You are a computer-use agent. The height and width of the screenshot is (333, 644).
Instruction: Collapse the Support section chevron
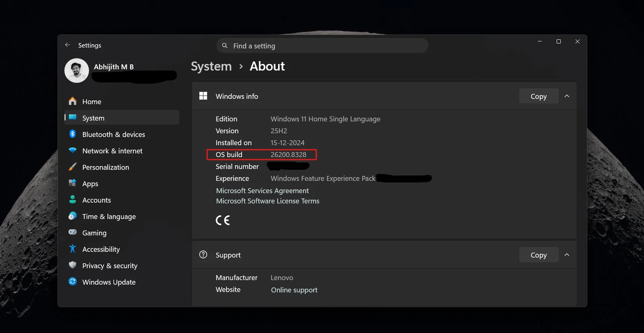tap(567, 255)
